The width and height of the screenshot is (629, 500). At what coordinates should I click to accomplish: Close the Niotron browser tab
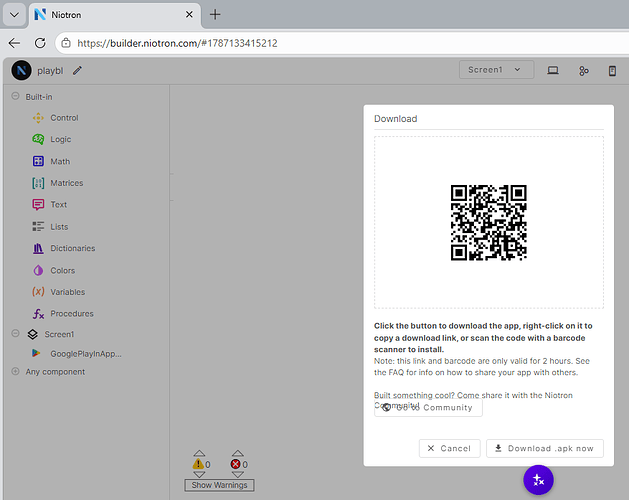[x=189, y=14]
